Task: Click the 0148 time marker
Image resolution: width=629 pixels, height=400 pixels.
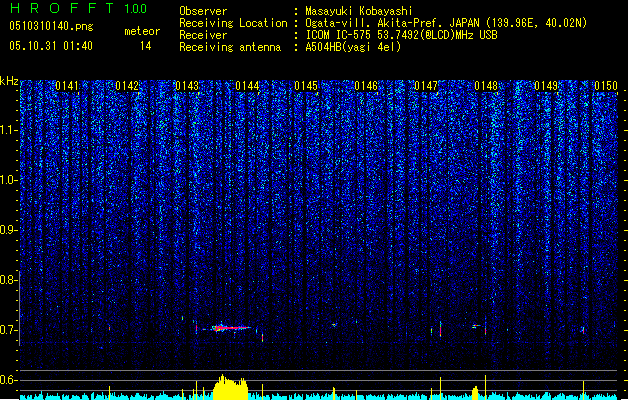Action: tap(486, 86)
